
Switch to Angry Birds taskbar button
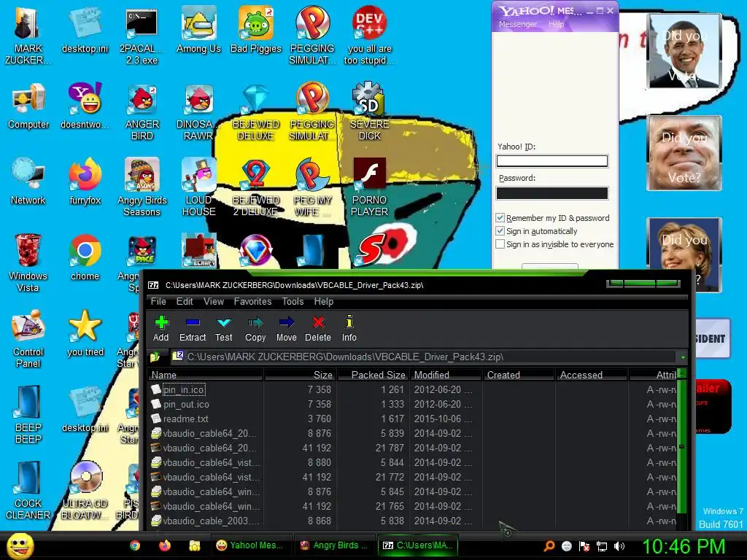click(x=333, y=545)
